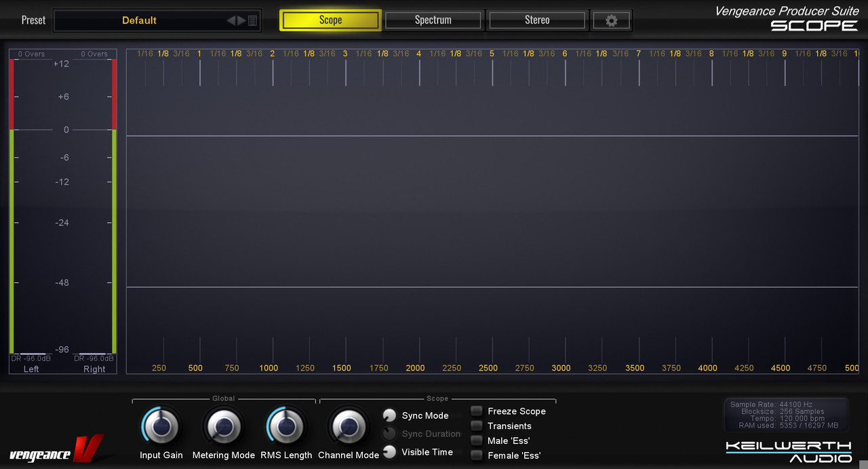Click the Default preset name field
This screenshot has width=868, height=469.
139,20
